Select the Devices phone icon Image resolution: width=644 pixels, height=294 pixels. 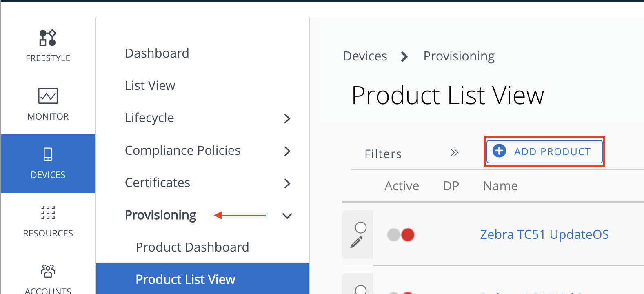tap(48, 154)
